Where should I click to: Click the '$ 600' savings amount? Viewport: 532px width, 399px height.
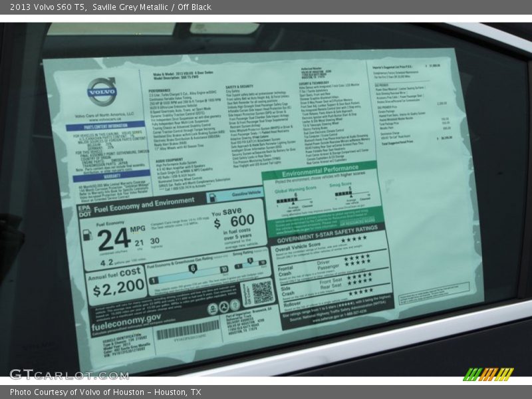click(234, 221)
